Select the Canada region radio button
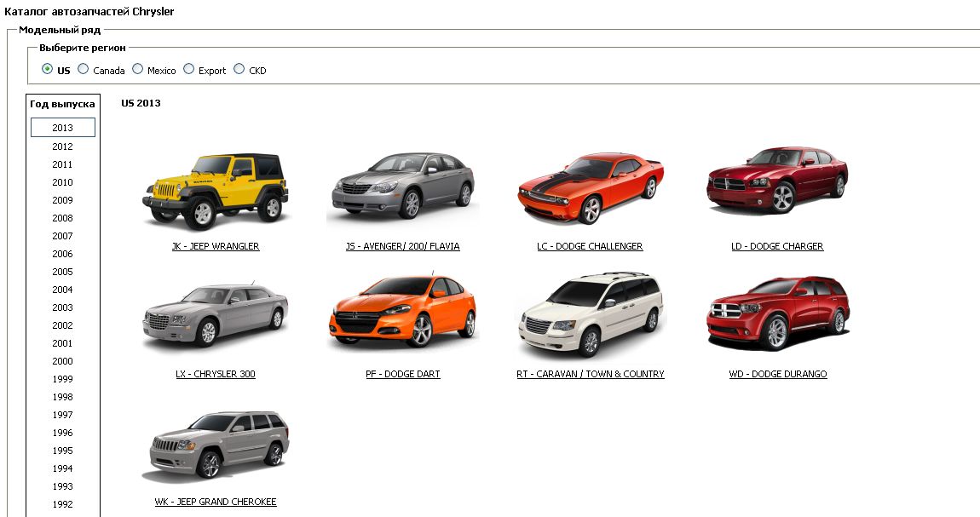 pos(84,69)
